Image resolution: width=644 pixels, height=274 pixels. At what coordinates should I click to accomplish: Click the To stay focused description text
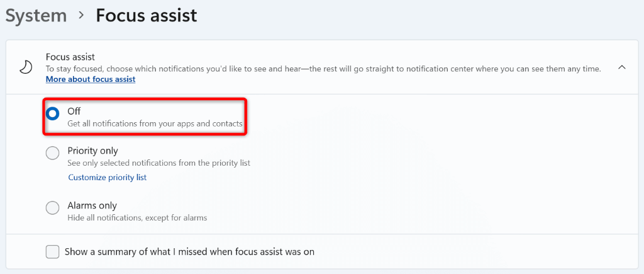point(323,68)
